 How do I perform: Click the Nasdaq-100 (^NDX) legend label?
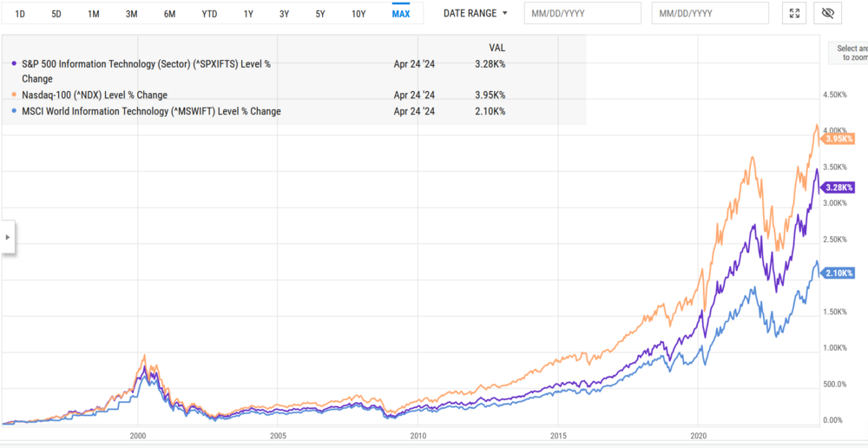click(95, 95)
